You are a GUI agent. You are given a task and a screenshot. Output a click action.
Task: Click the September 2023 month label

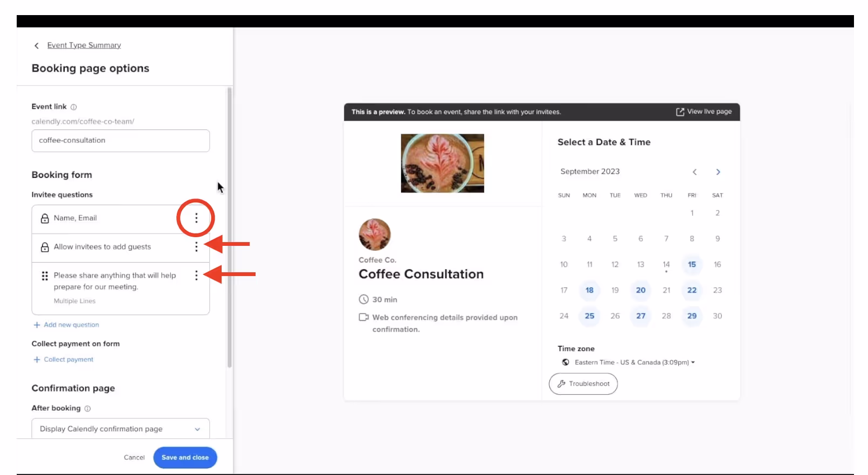[590, 171]
